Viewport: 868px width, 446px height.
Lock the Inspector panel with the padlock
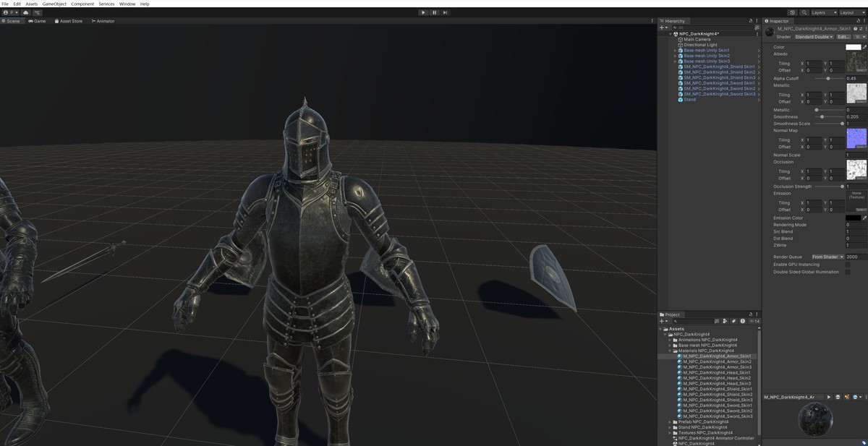858,21
